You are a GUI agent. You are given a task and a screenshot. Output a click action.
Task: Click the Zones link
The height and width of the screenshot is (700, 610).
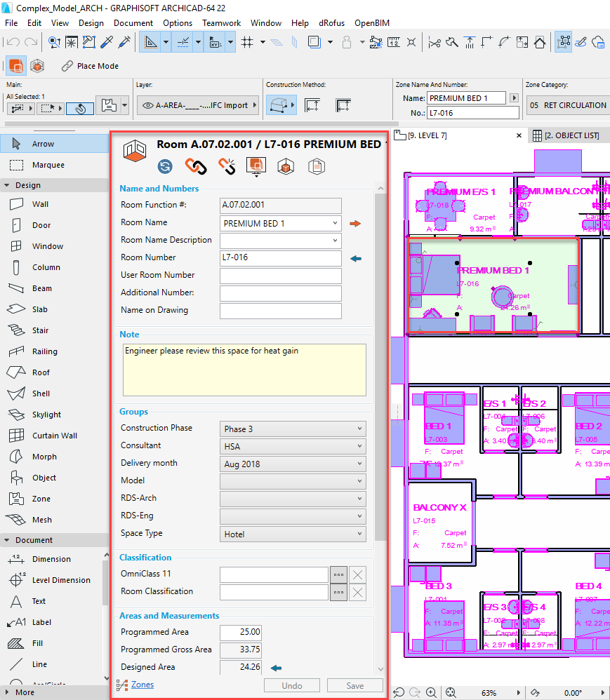pyautogui.click(x=142, y=685)
